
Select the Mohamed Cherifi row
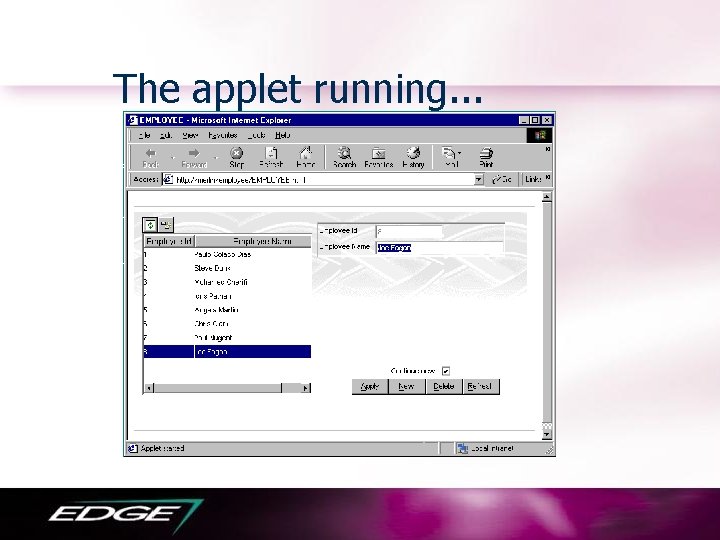227,282
